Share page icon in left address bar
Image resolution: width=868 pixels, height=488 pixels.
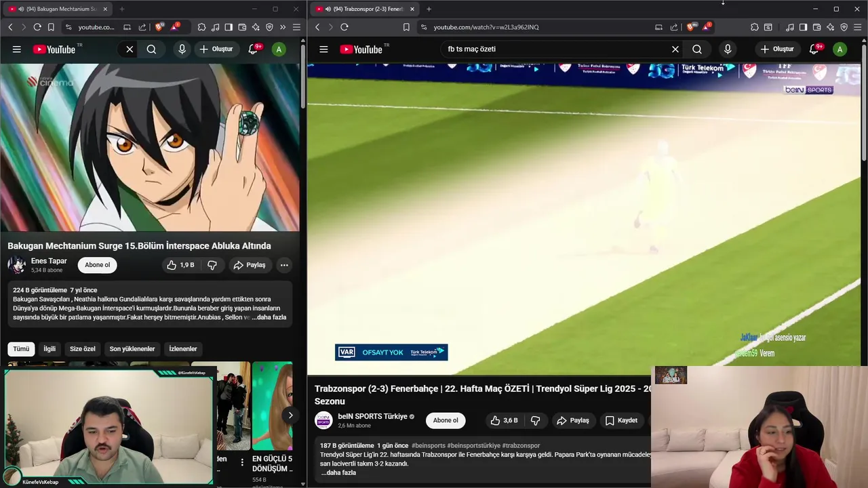click(x=142, y=27)
